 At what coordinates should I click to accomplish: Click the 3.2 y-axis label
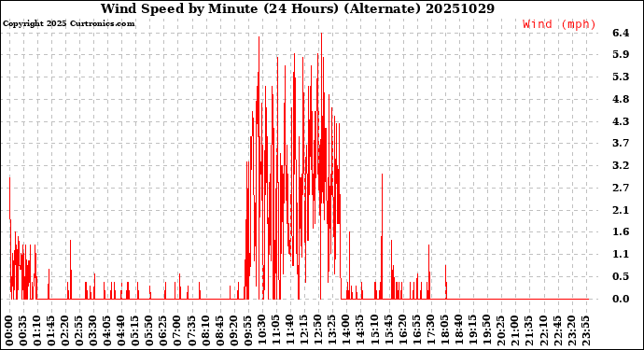pos(621,165)
